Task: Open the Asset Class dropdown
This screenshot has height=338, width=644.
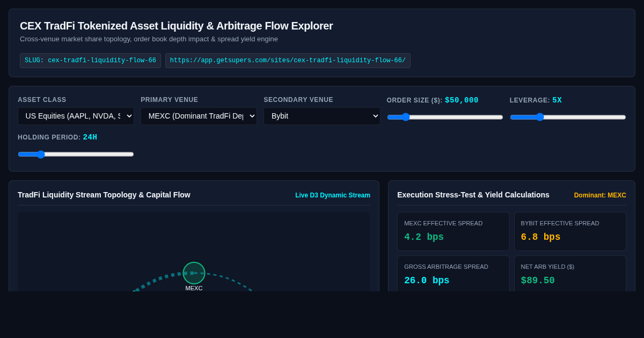Action: click(x=76, y=116)
